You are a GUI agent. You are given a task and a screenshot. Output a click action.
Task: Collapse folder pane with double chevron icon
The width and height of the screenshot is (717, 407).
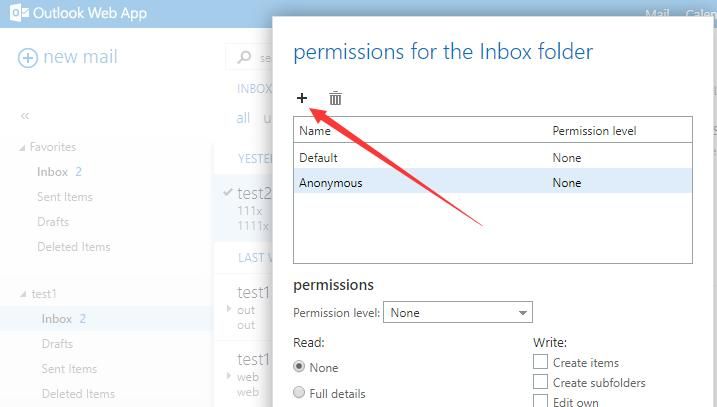click(x=25, y=116)
